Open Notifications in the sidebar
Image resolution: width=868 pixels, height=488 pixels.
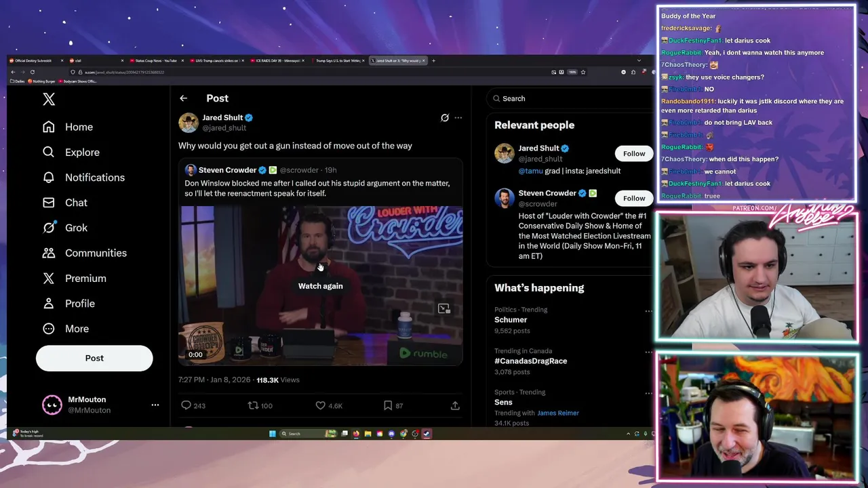pyautogui.click(x=85, y=178)
